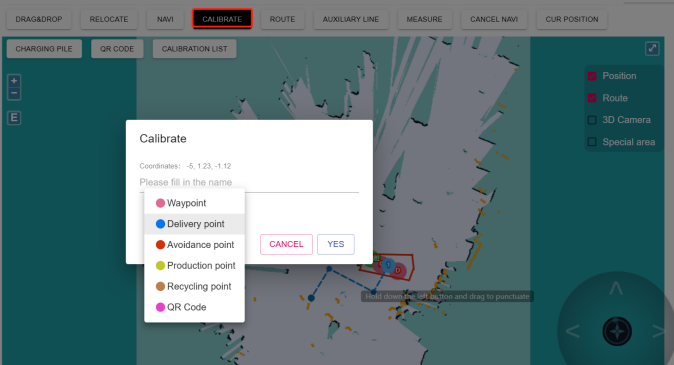The width and height of the screenshot is (674, 365).
Task: Expand map to fullscreen with corner icon
Action: point(652,48)
